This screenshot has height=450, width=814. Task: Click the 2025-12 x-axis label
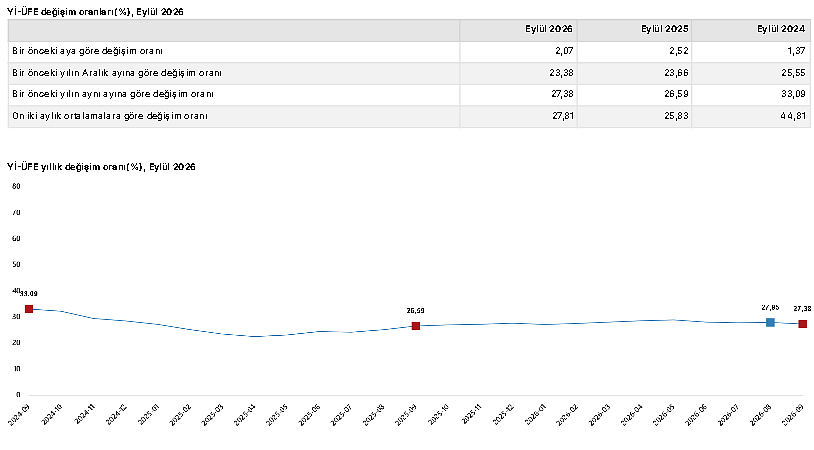click(x=503, y=415)
